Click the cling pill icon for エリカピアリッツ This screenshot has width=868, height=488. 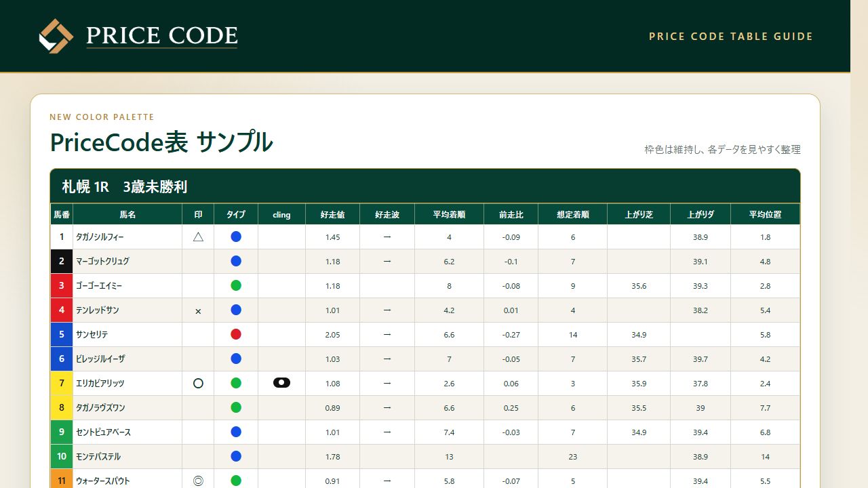(281, 383)
